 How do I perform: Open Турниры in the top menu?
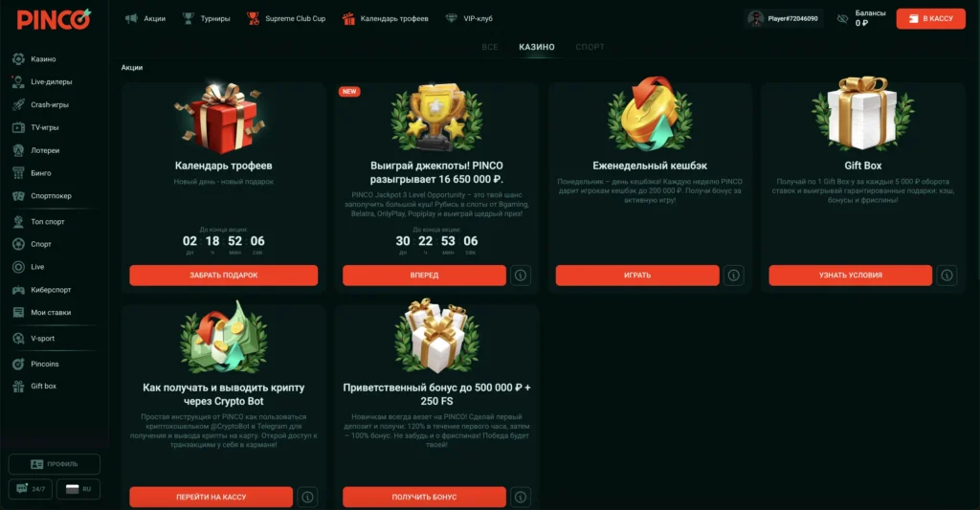click(207, 19)
